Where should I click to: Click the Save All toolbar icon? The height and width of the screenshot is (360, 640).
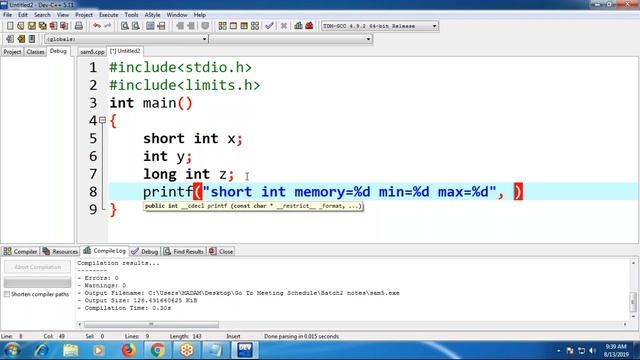point(42,26)
